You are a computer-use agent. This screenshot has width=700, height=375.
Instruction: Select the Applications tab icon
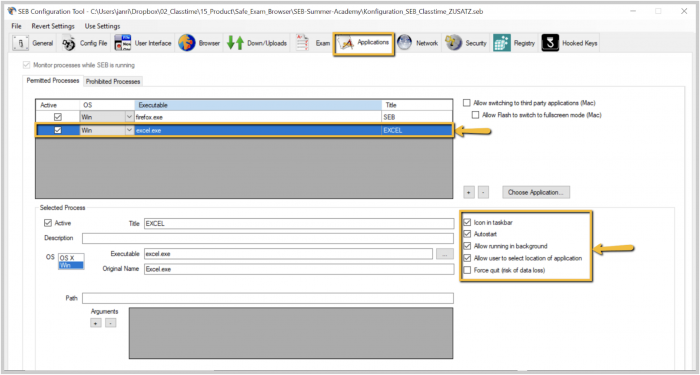coord(346,43)
